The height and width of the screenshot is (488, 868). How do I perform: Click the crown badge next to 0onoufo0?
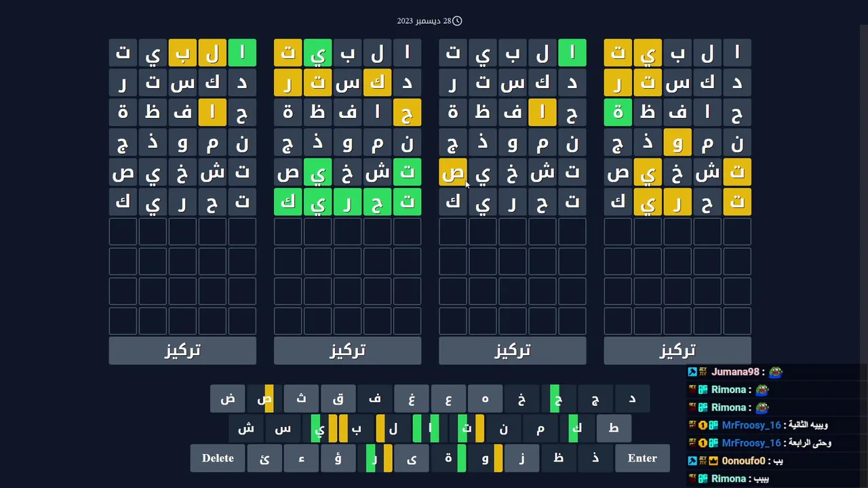(x=713, y=461)
